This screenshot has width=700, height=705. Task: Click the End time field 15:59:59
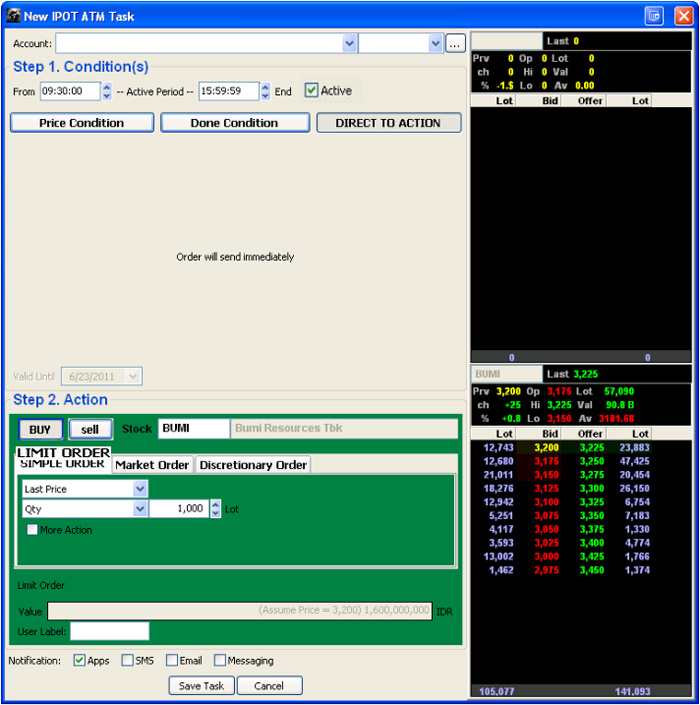click(x=229, y=91)
